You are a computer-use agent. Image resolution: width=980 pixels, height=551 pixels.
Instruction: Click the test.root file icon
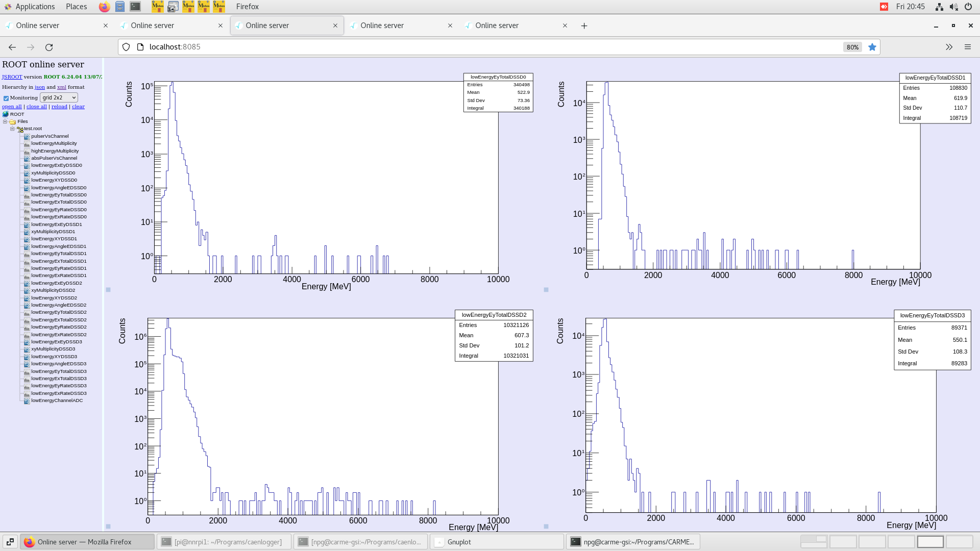[x=20, y=129]
